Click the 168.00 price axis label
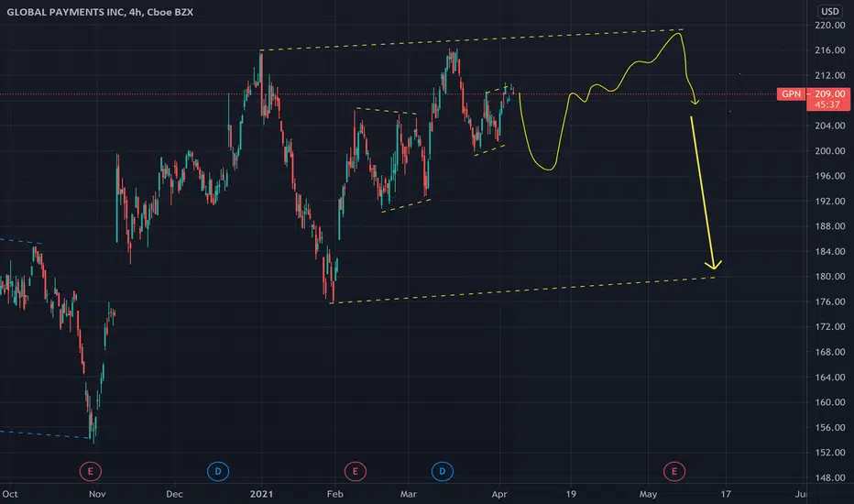854x504 pixels. point(829,352)
